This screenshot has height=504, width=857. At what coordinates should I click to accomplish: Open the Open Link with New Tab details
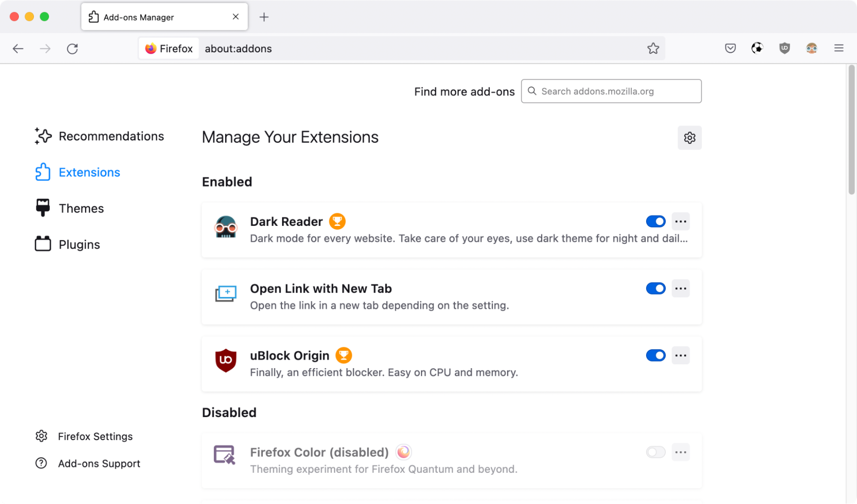click(321, 288)
